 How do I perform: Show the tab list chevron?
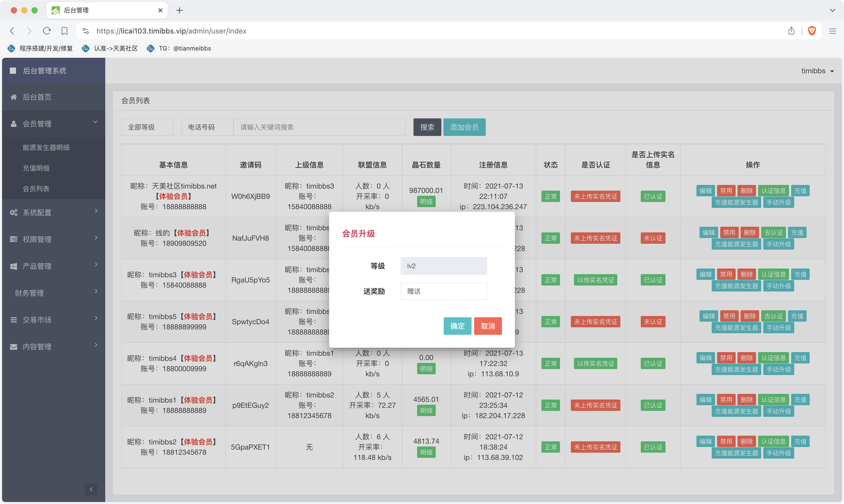coord(832,11)
